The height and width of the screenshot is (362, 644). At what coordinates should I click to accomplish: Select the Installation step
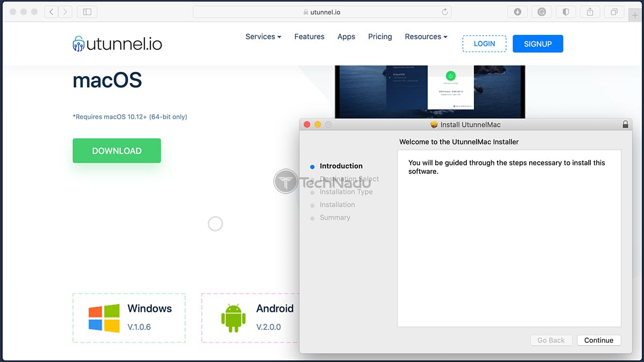pyautogui.click(x=337, y=205)
